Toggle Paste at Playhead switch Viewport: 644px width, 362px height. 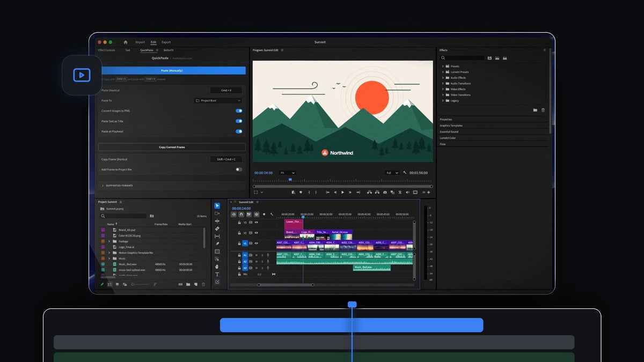click(239, 131)
